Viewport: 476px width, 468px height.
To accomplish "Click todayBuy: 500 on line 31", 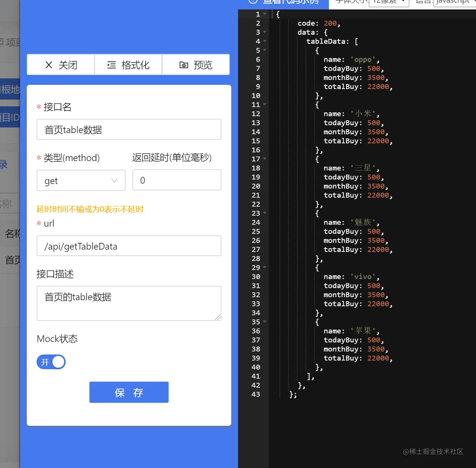I will [354, 286].
